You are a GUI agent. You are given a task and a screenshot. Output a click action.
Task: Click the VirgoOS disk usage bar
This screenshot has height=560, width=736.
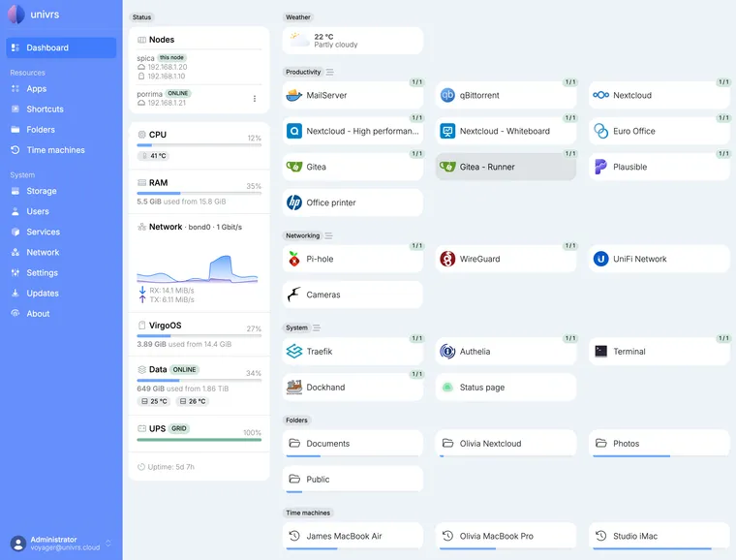[x=199, y=336]
